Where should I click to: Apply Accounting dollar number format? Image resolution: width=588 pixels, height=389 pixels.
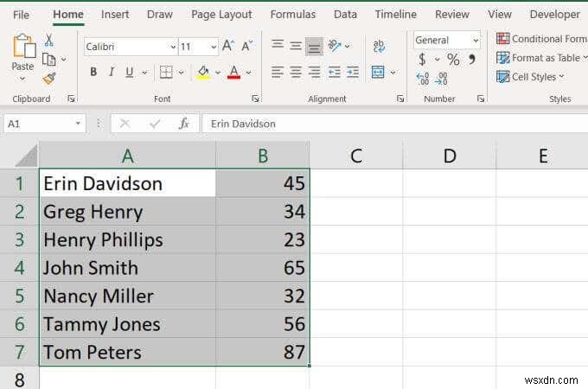(422, 59)
